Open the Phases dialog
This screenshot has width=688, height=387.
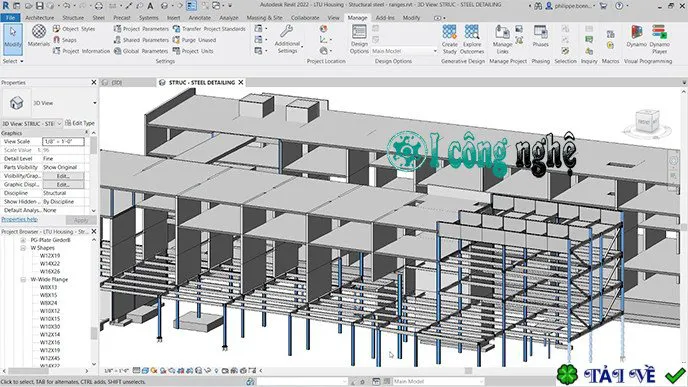pos(540,36)
